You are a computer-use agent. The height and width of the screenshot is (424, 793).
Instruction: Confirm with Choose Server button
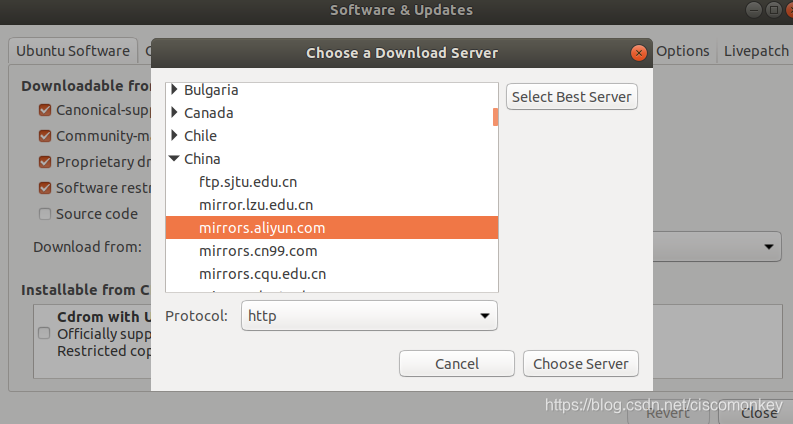pyautogui.click(x=581, y=364)
